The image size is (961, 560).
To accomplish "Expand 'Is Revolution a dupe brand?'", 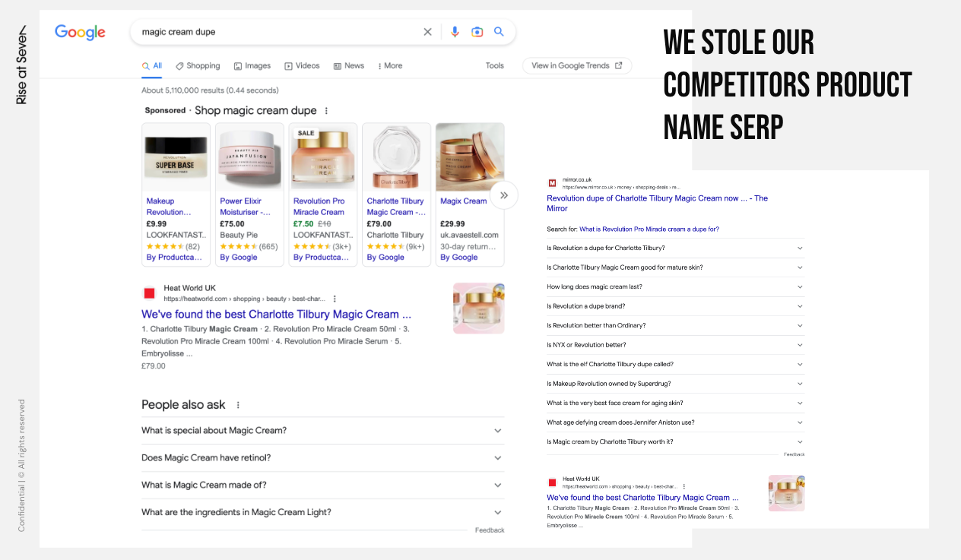I will coord(675,306).
